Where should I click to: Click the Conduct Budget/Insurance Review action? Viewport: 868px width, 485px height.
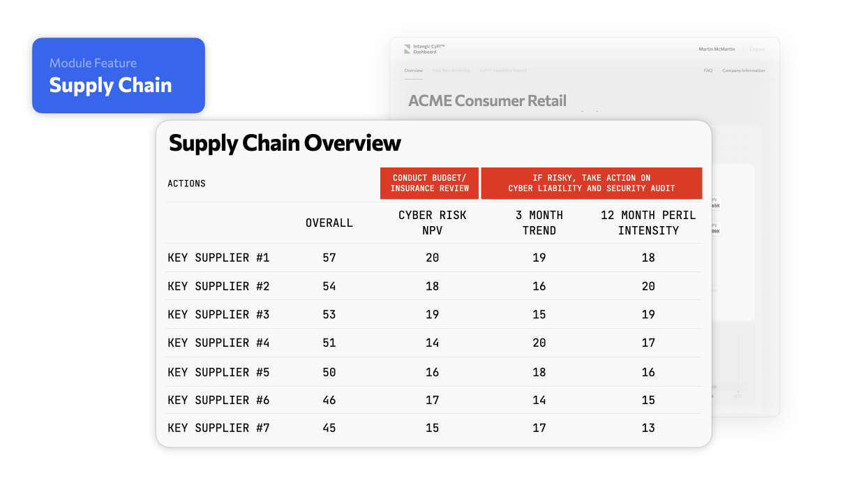429,183
